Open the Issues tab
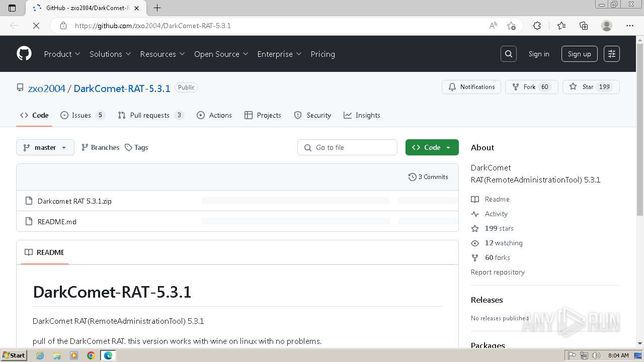The image size is (644, 362). point(83,115)
